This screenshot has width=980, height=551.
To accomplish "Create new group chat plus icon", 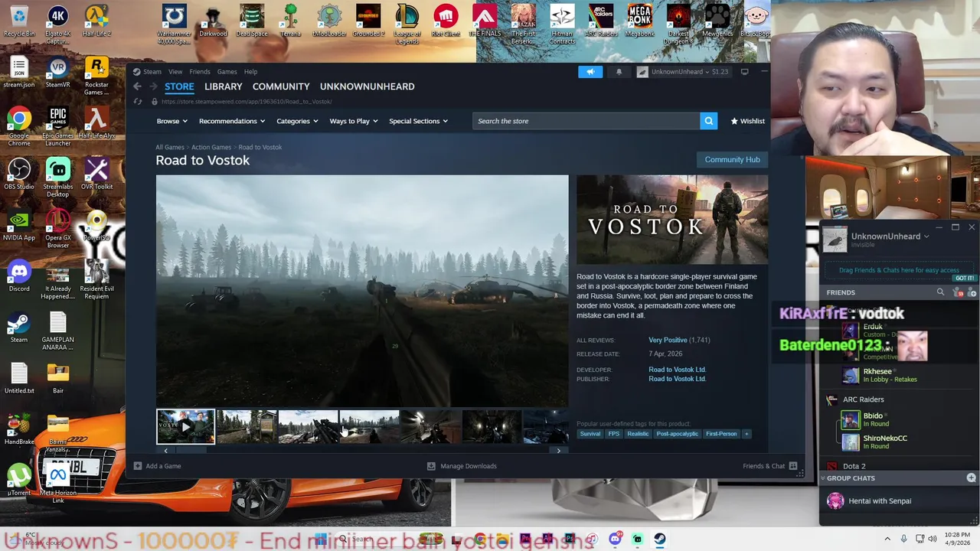I will [x=971, y=478].
